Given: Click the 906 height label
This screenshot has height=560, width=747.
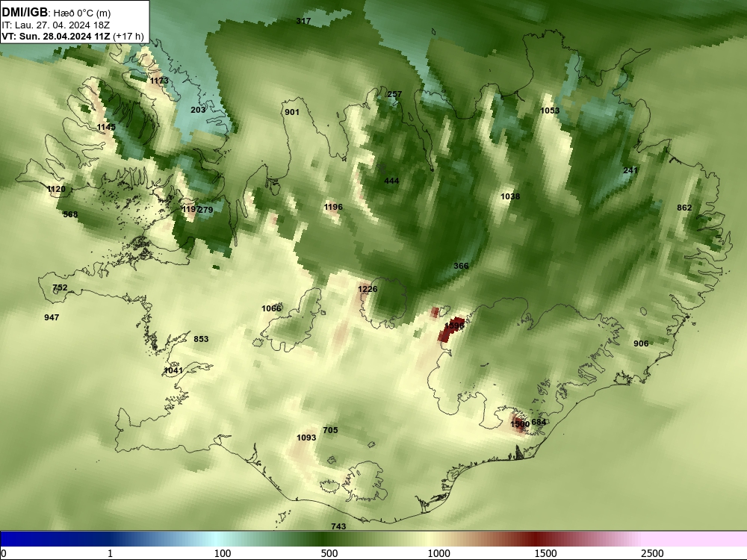Looking at the screenshot, I should click(641, 343).
